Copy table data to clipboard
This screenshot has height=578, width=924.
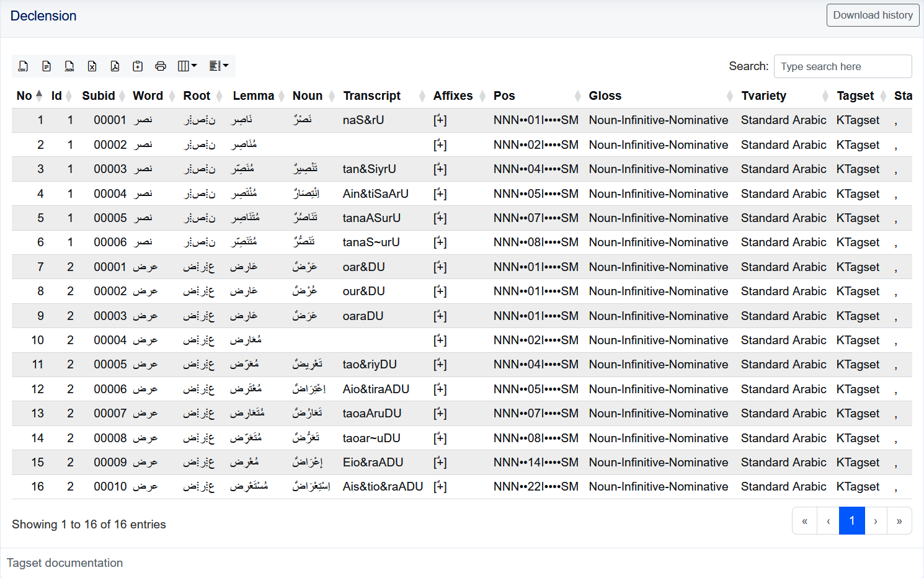[x=138, y=66]
